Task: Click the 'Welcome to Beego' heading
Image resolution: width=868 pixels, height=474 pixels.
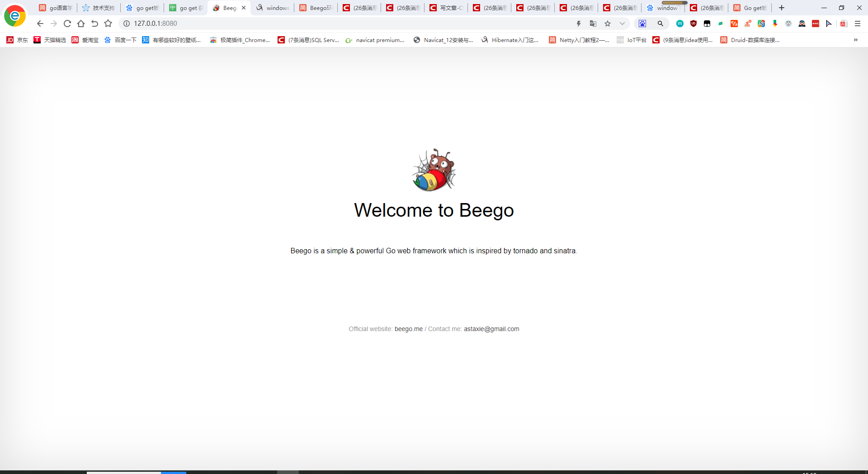Action: (434, 210)
